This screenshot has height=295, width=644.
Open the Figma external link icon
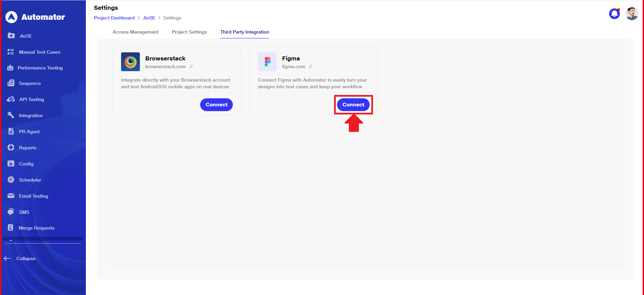(311, 66)
